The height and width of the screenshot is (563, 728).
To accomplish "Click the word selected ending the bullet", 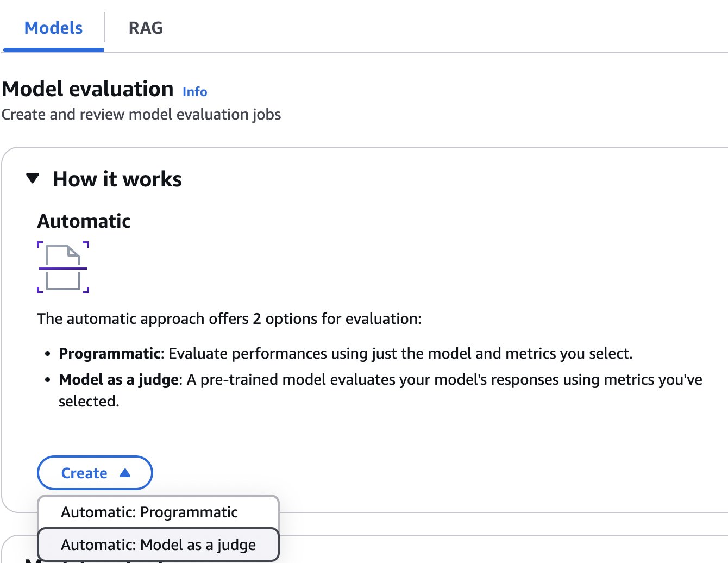I will pyautogui.click(x=89, y=402).
